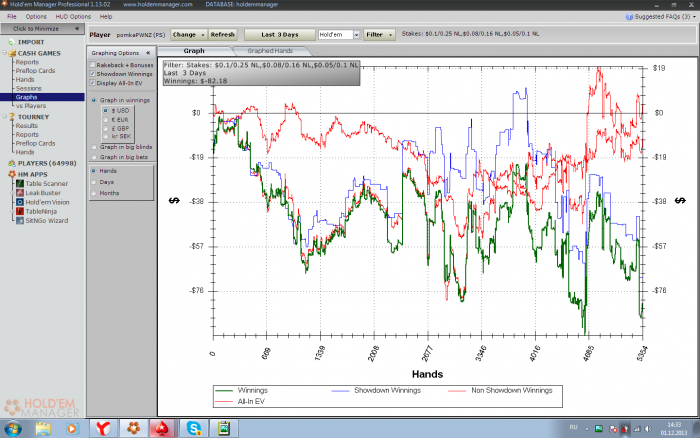Open the Last 3 Days date range selector

(279, 34)
